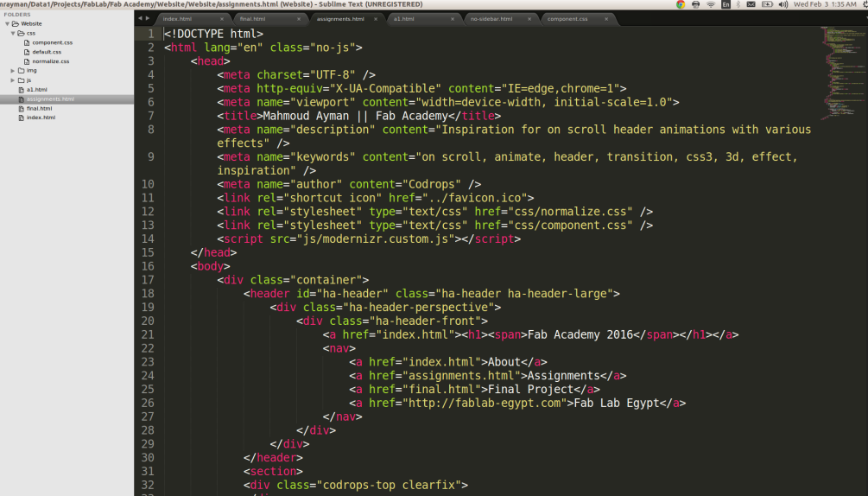
Task: Open the Bluetooth indicator
Action: (x=738, y=4)
